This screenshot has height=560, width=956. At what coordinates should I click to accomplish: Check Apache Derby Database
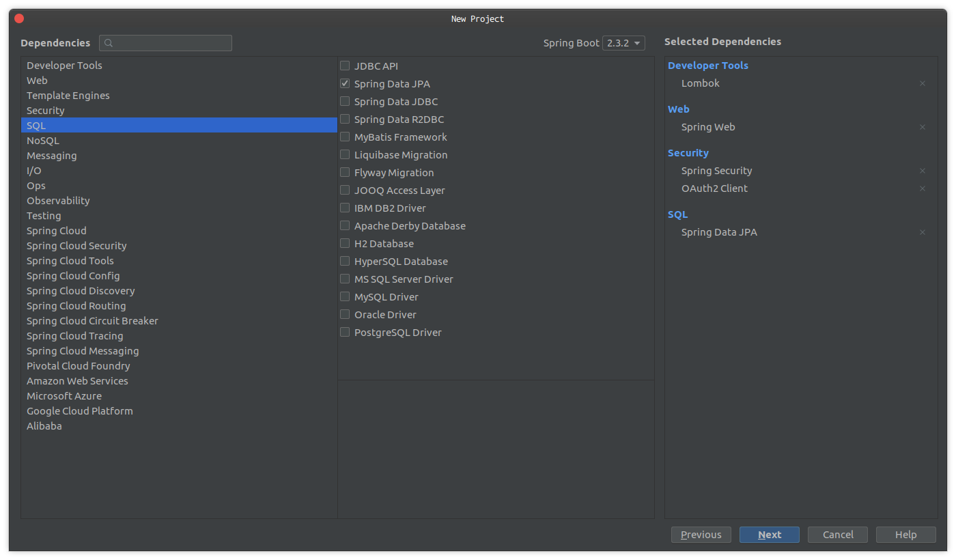click(x=345, y=226)
